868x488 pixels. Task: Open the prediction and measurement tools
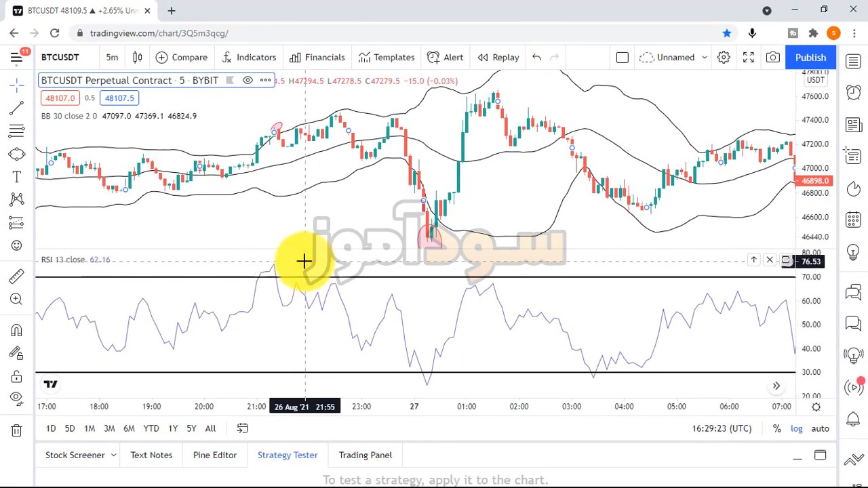16,222
